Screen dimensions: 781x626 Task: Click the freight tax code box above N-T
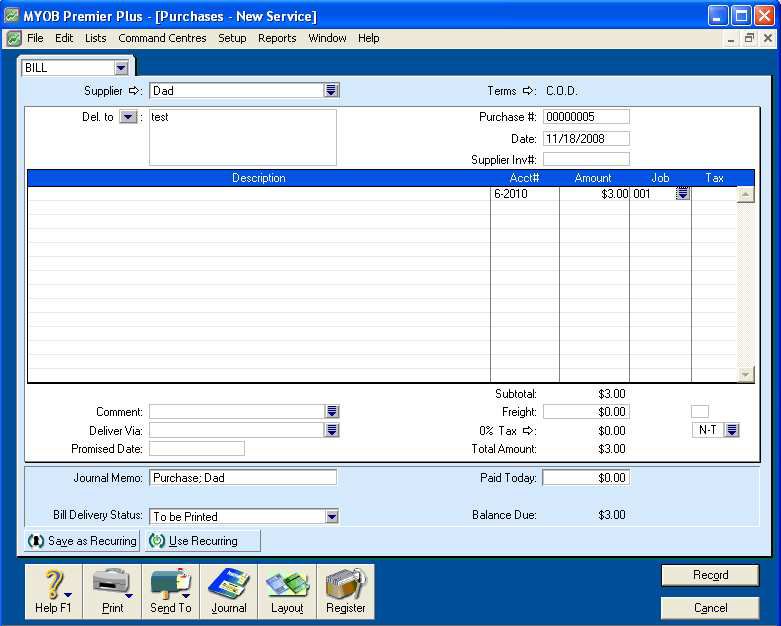700,411
